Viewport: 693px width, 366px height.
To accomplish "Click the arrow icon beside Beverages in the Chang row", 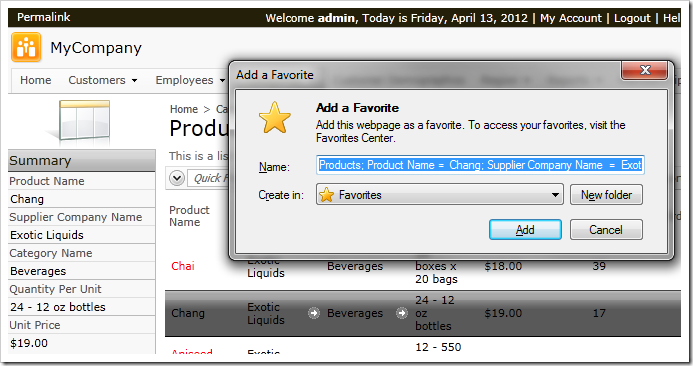I will pos(402,313).
